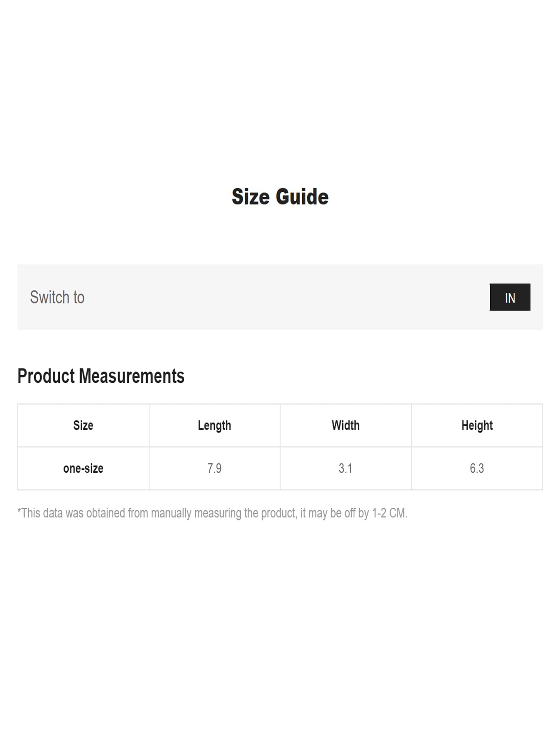
Task: Click the 6.3 height value cell
Action: coord(477,468)
